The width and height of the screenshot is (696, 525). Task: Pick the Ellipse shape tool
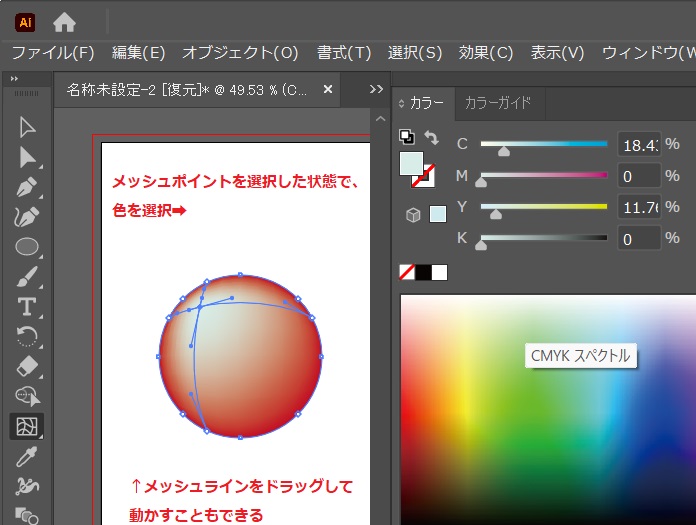point(27,246)
